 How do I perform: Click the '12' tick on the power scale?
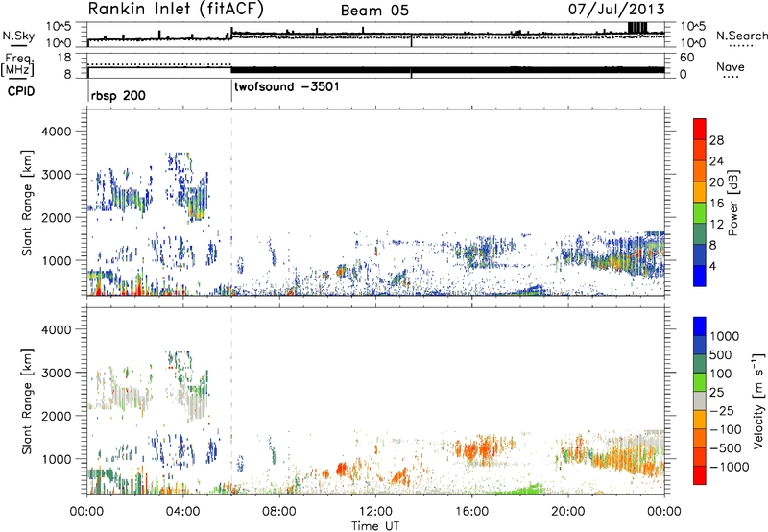[716, 225]
